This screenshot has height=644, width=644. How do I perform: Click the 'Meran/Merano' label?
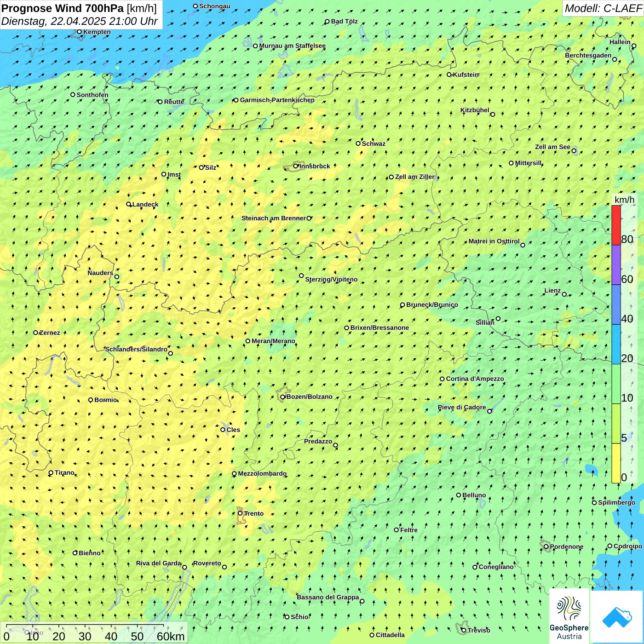tap(273, 341)
